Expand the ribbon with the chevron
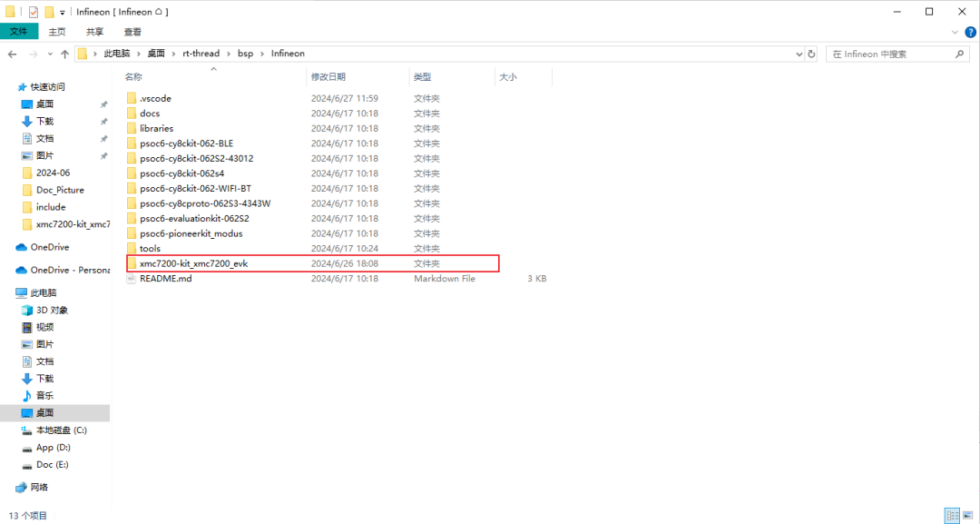The width and height of the screenshot is (980, 524). coord(956,32)
